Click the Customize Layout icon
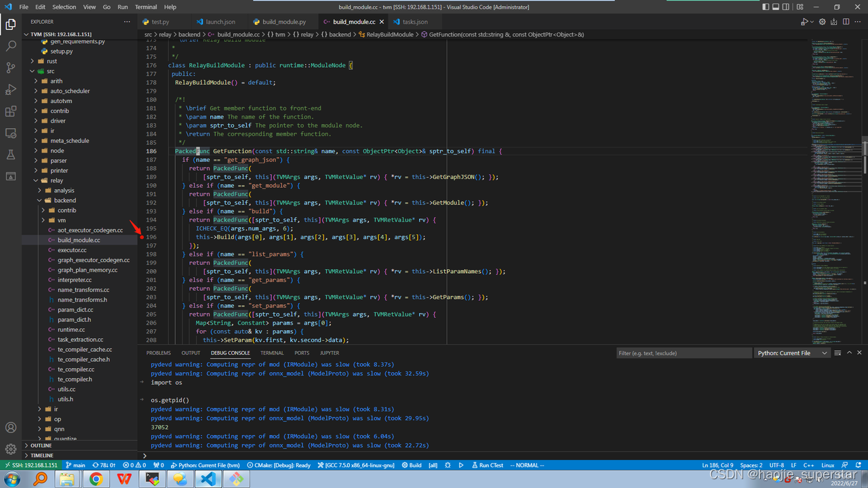Viewport: 868px width, 488px height. click(800, 7)
